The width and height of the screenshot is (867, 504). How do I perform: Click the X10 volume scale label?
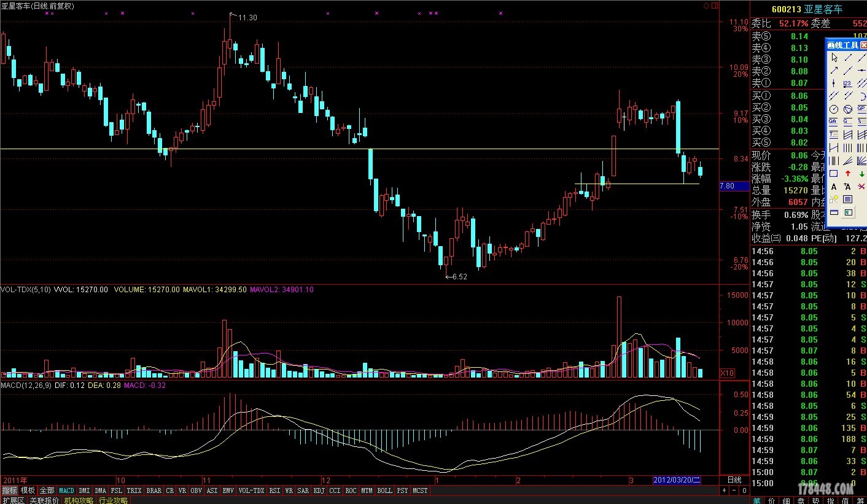tap(727, 373)
